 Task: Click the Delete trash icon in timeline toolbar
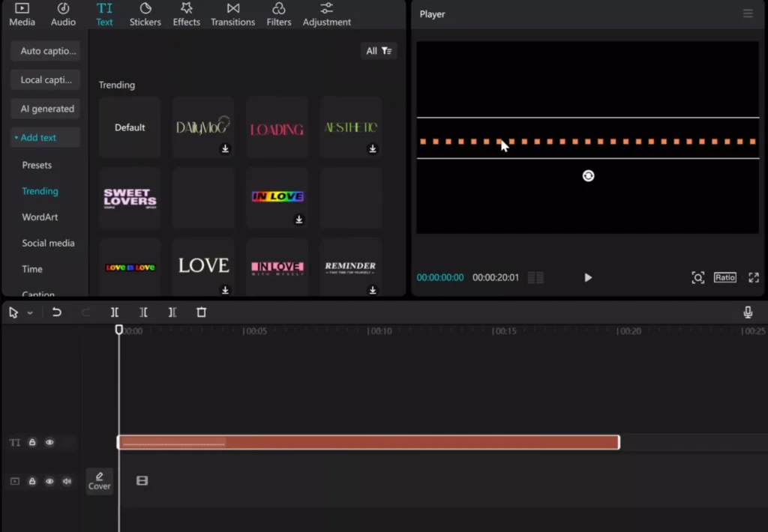pos(201,312)
